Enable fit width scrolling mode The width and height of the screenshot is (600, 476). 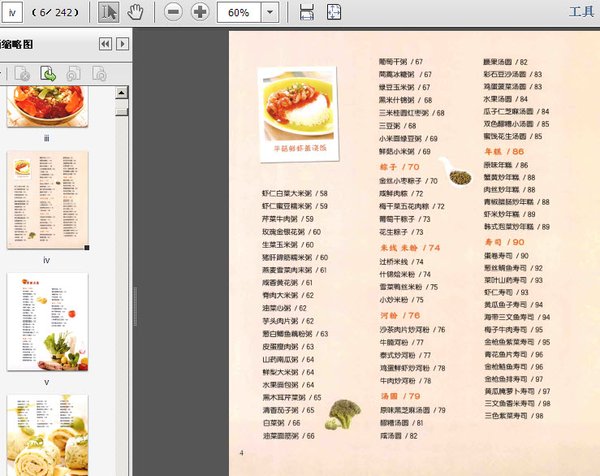[x=307, y=12]
